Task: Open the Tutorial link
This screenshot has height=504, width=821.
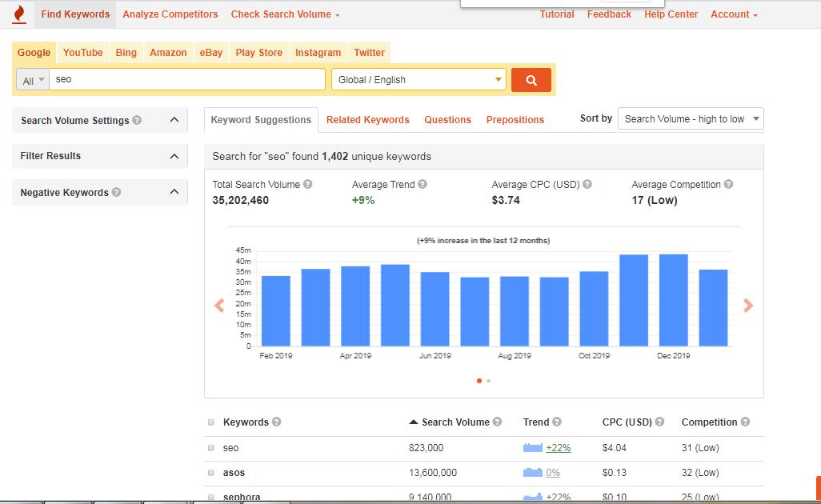Action: coord(557,14)
